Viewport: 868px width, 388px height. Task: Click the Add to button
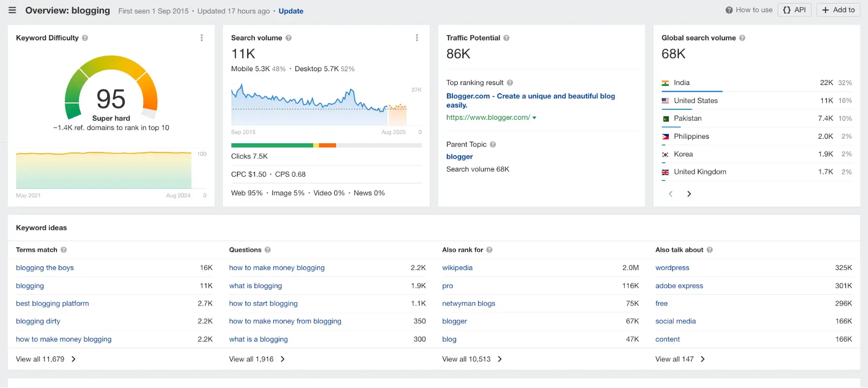click(x=838, y=10)
